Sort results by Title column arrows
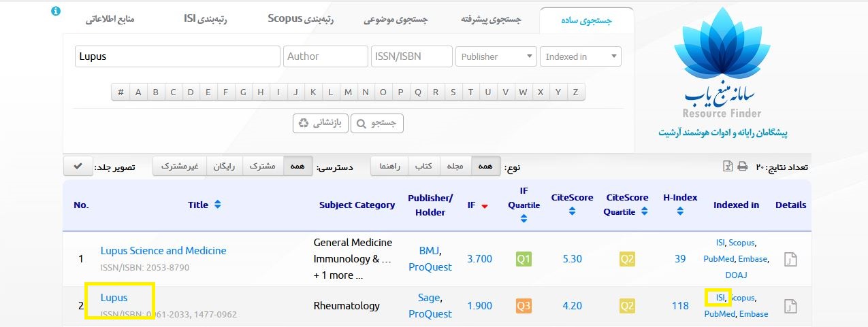868x327 pixels. (x=217, y=205)
